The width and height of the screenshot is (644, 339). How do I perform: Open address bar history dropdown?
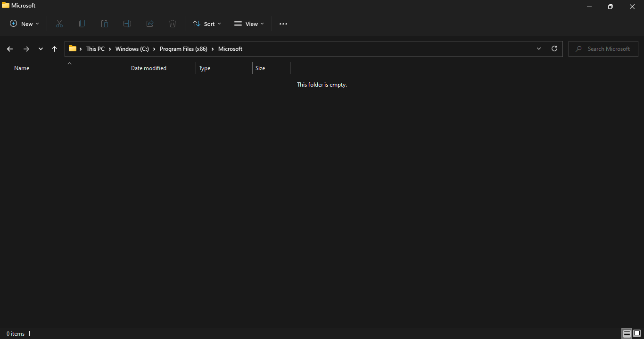(539, 48)
